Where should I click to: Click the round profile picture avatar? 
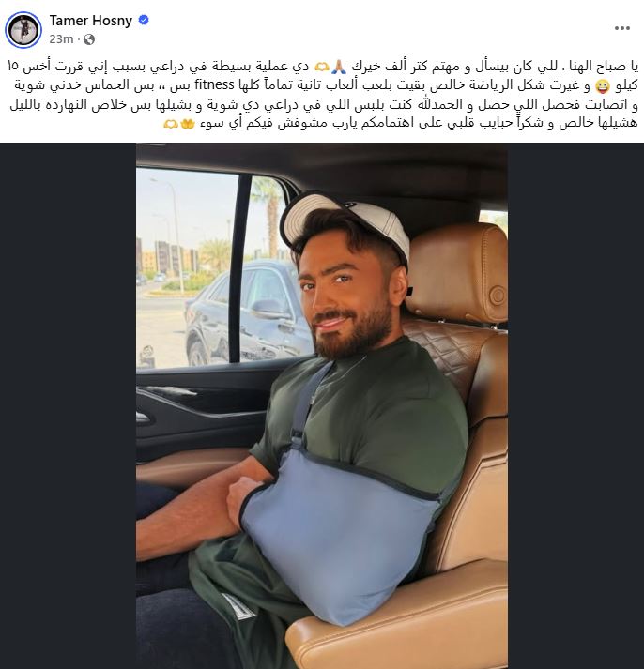click(23, 30)
